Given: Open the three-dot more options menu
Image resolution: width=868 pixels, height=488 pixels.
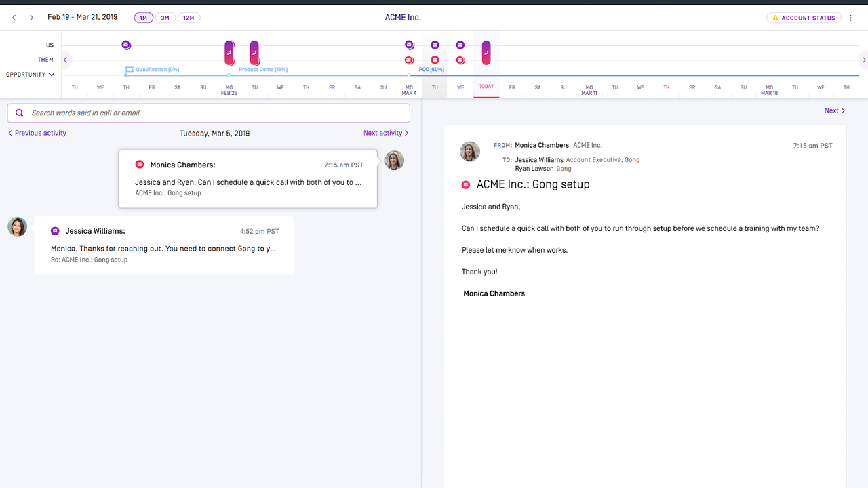Looking at the screenshot, I should click(850, 18).
